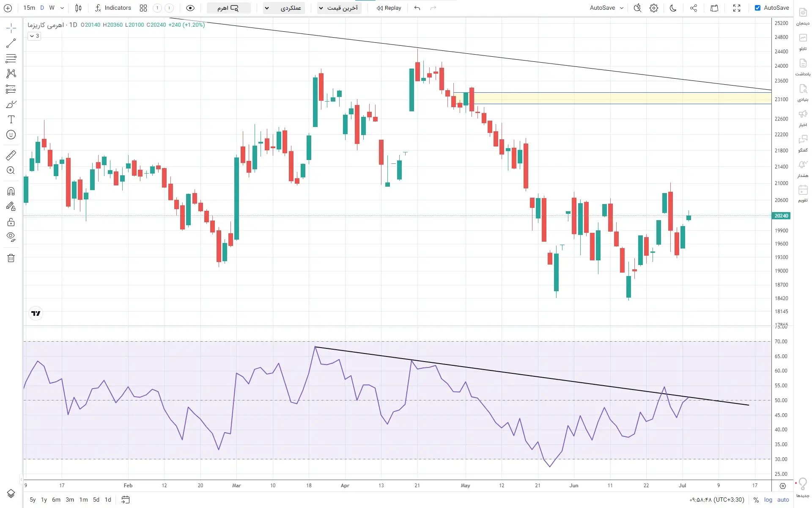Select the crosshair cursor tool
Image resolution: width=812 pixels, height=508 pixels.
pos(11,28)
